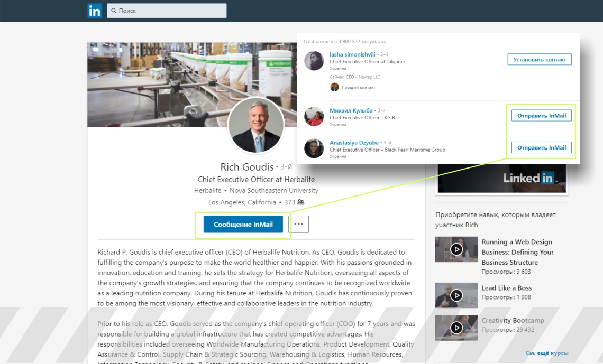Focus the Поиск search field
603x364 pixels.
pos(167,11)
